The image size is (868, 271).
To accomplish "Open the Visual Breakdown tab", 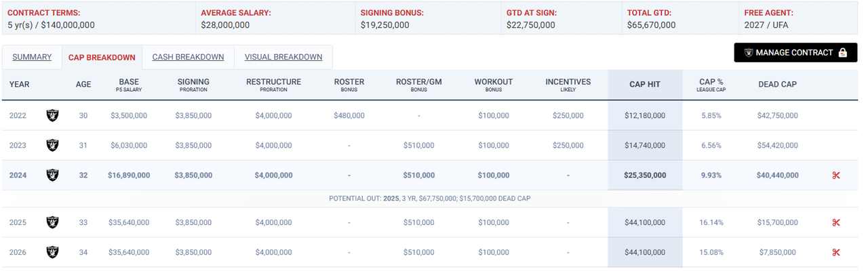I will click(x=283, y=57).
